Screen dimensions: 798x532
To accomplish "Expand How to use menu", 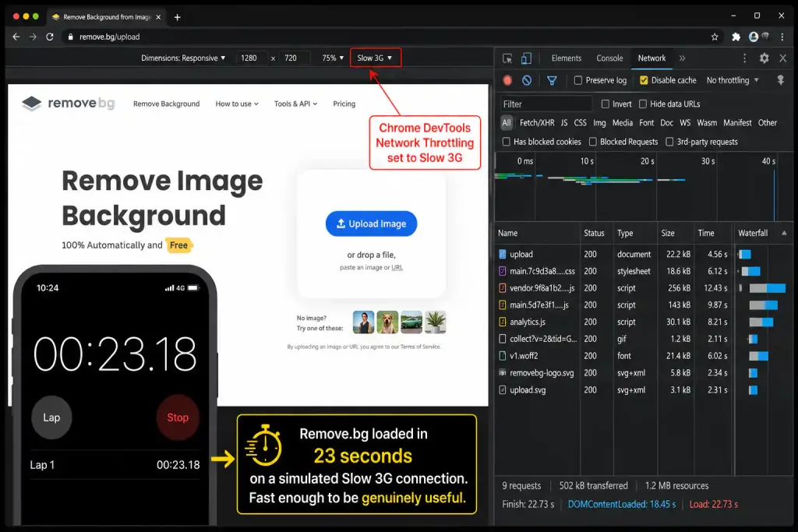I will click(237, 104).
